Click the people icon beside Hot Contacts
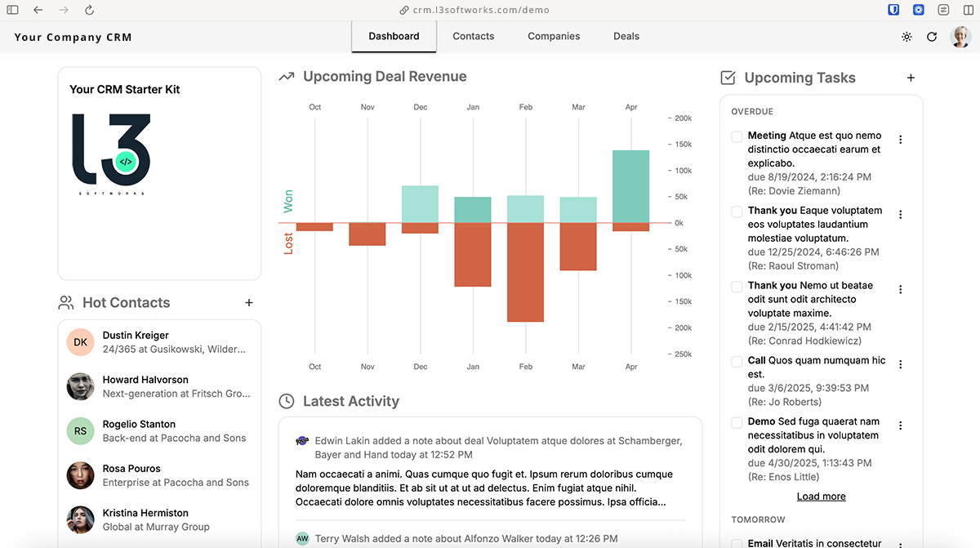Viewport: 980px width, 548px height. tap(66, 301)
